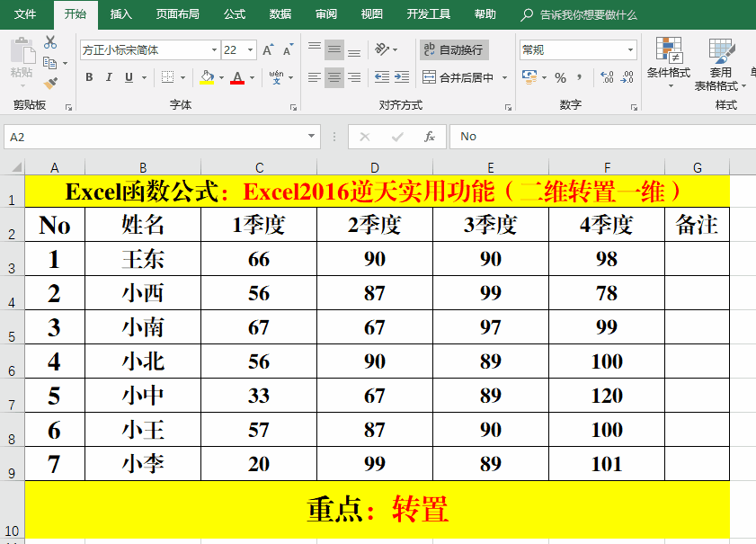The height and width of the screenshot is (544, 756).
Task: Toggle Wrap Text (自动换行)
Action: click(454, 50)
